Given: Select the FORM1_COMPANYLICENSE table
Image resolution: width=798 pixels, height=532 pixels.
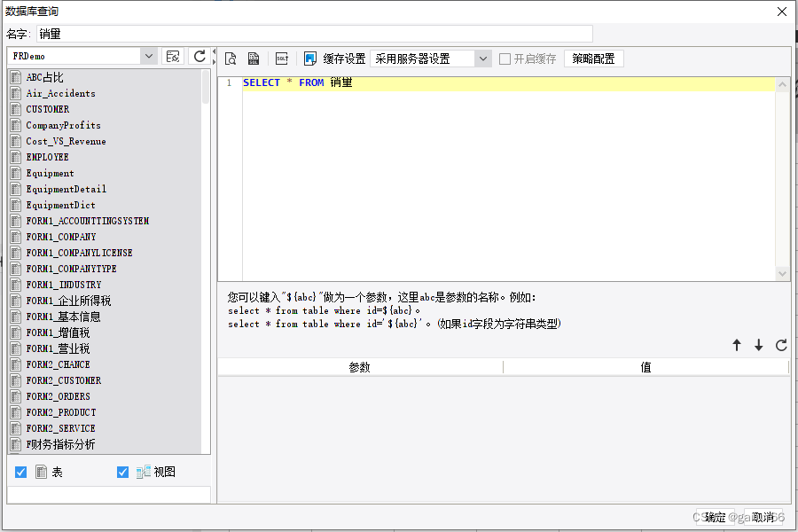Looking at the screenshot, I should coord(80,253).
